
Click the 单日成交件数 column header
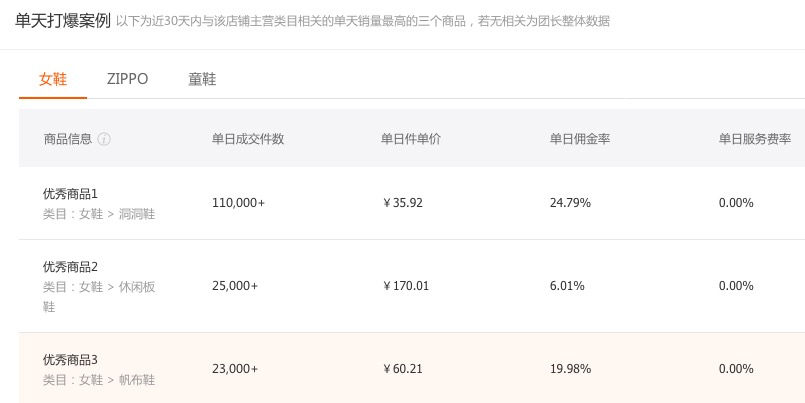(248, 139)
